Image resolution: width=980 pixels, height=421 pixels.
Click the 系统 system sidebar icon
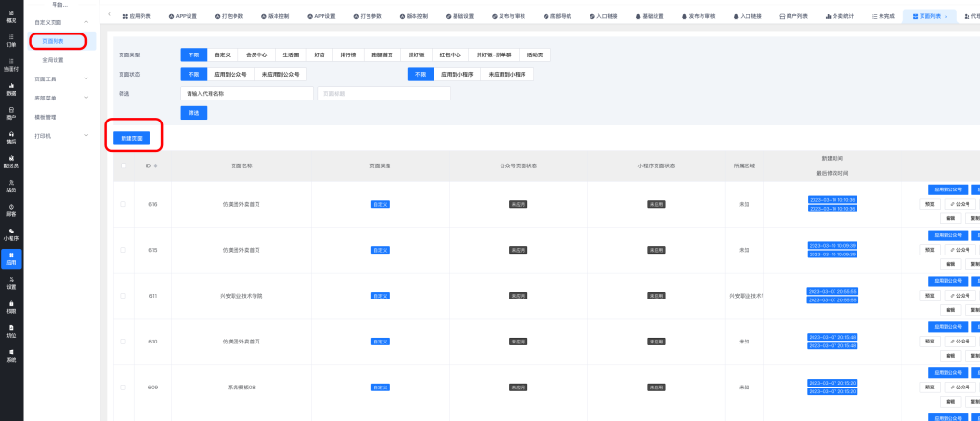click(x=11, y=355)
